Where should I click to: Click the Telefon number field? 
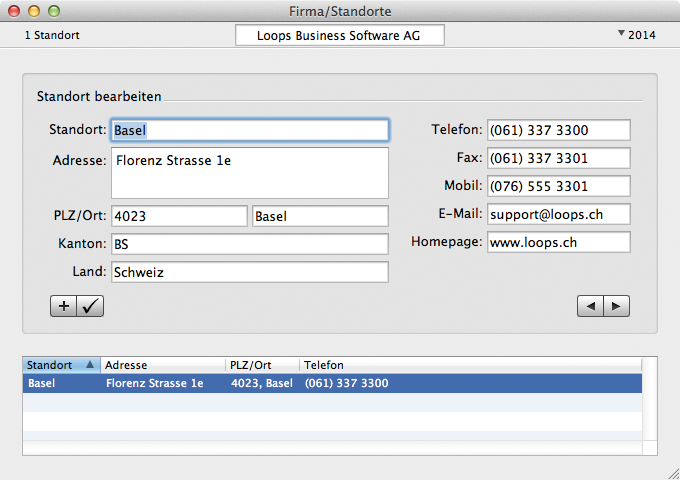pyautogui.click(x=558, y=130)
